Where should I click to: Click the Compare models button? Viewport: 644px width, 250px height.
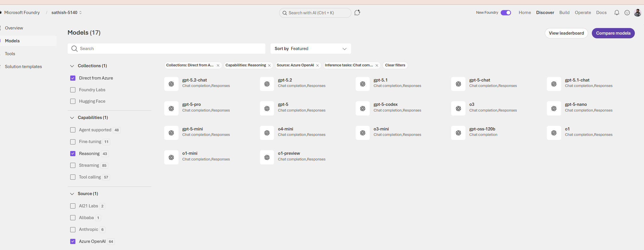tap(613, 33)
